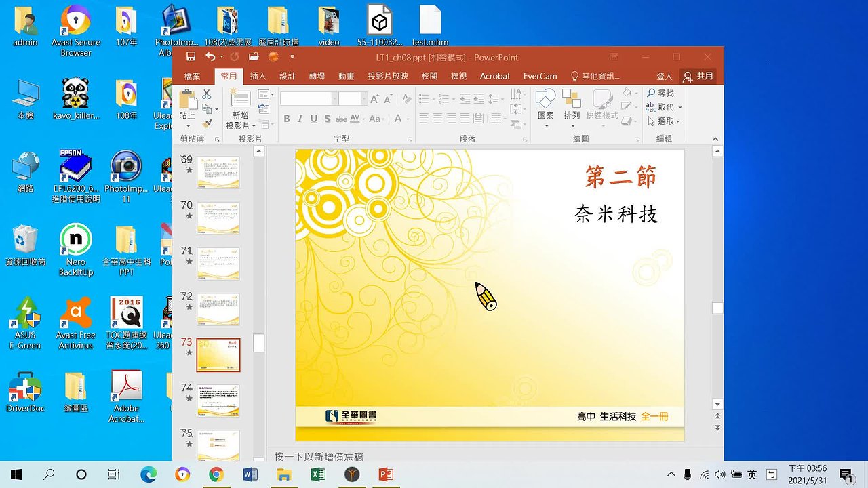Add a new slide with 新增投影片

pos(241,109)
